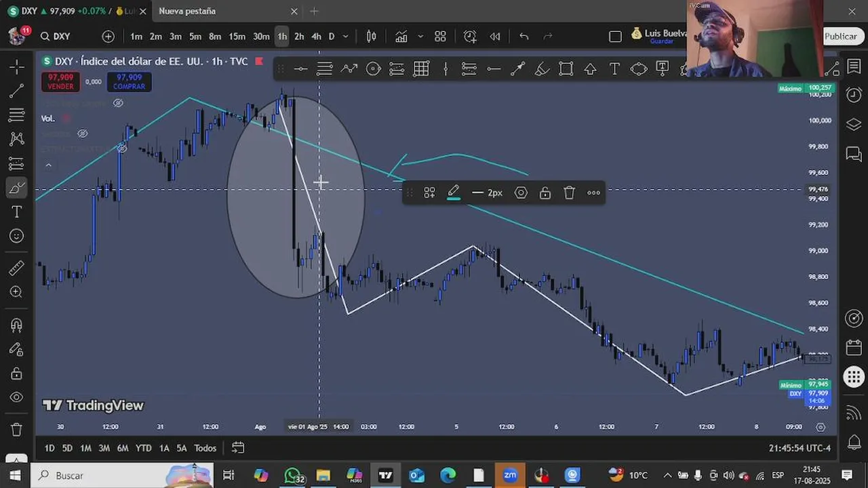The height and width of the screenshot is (488, 868).
Task: Select the 15m timeframe
Action: coord(237,37)
